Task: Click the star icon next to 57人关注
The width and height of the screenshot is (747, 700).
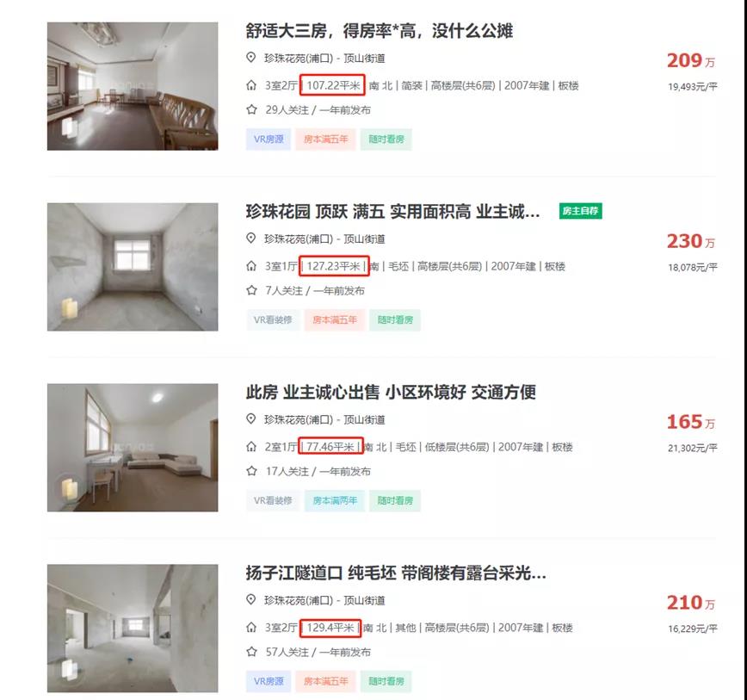Action: tap(251, 652)
